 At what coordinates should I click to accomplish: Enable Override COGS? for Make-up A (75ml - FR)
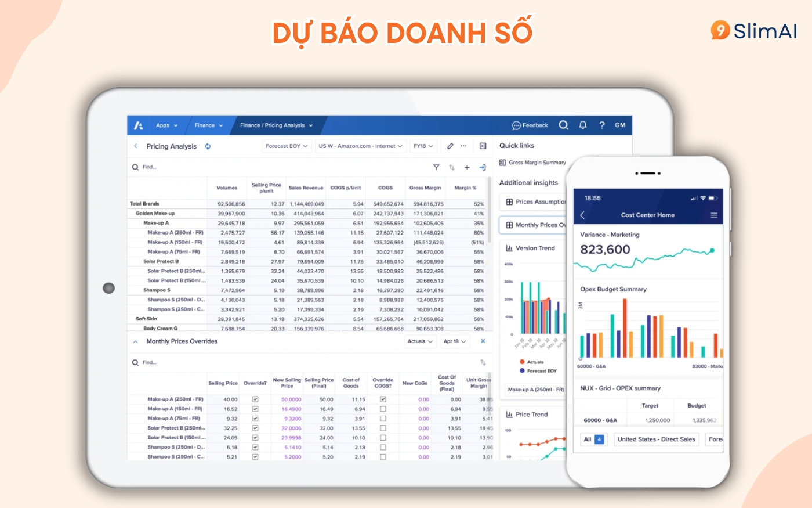coord(383,419)
